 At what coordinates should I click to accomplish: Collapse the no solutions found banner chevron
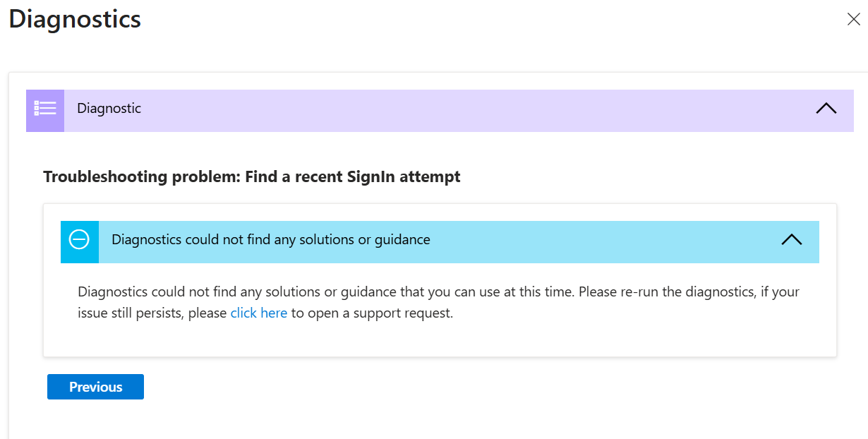coord(791,240)
